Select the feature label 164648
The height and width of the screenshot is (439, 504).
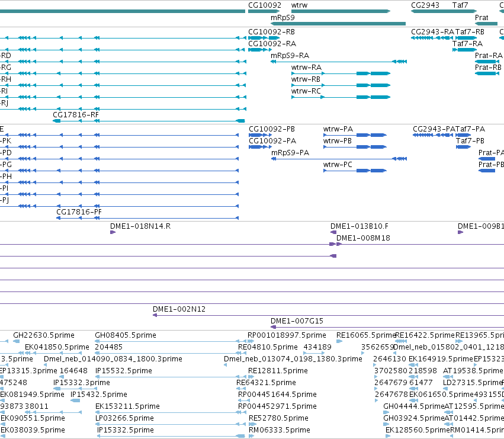73,371
